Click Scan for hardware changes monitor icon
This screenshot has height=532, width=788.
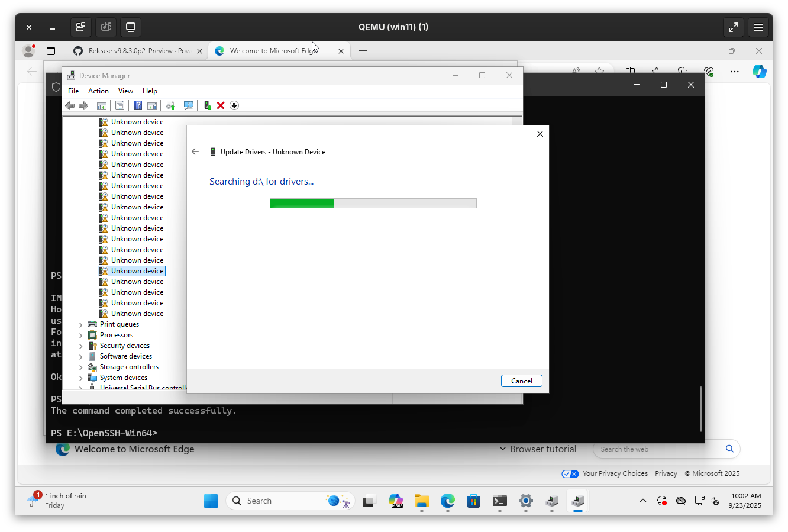pos(189,105)
